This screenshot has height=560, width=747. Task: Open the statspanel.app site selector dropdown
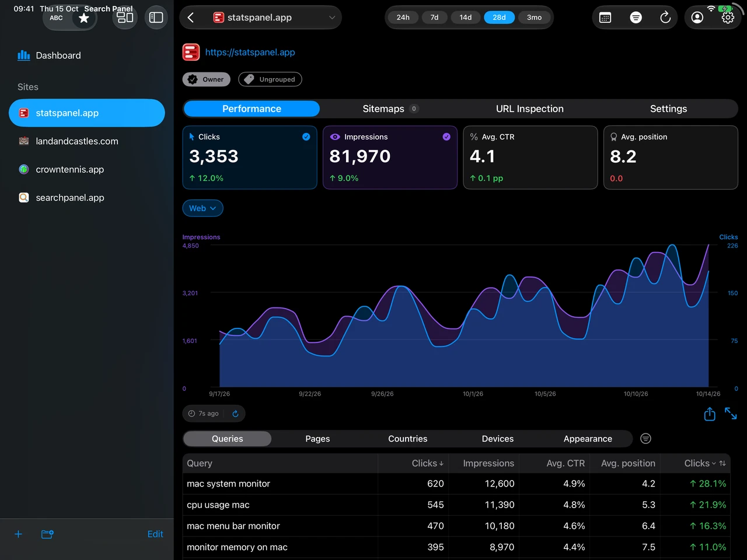pos(260,17)
